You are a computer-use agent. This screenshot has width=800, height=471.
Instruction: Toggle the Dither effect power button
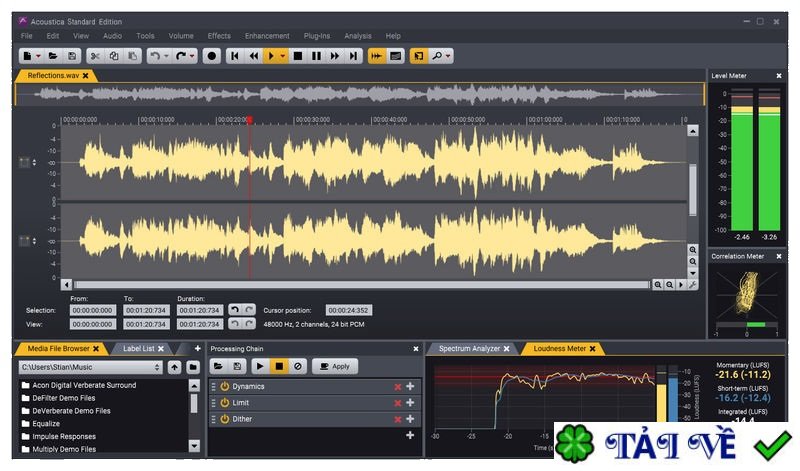pos(224,419)
